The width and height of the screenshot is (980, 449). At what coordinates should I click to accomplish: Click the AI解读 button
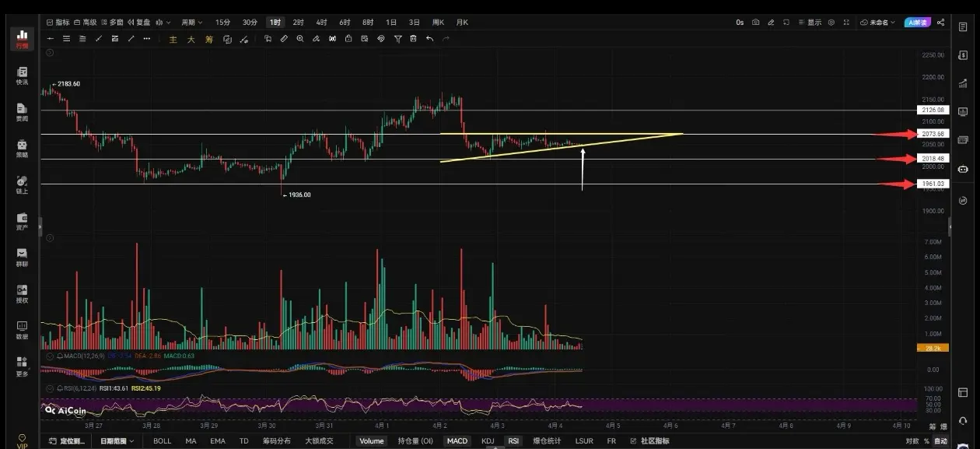(x=918, y=23)
